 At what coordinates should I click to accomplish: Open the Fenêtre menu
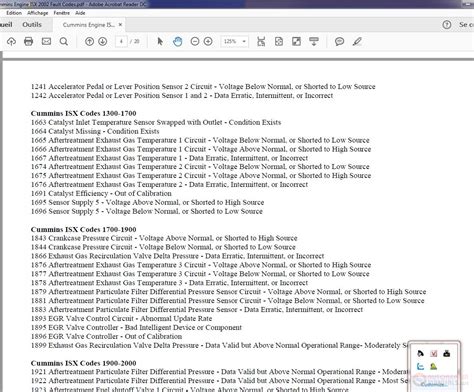tap(62, 13)
